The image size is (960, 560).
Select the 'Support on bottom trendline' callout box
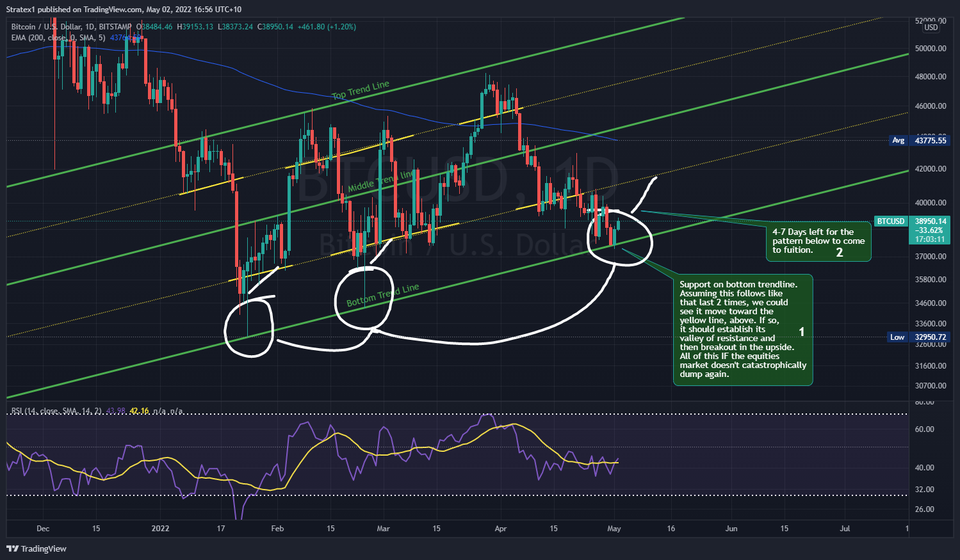pos(743,330)
